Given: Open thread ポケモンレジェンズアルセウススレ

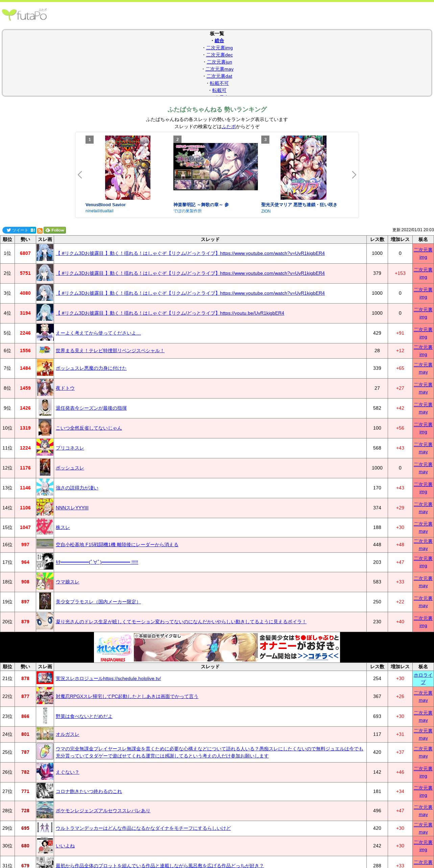Looking at the screenshot, I should 103,811.
